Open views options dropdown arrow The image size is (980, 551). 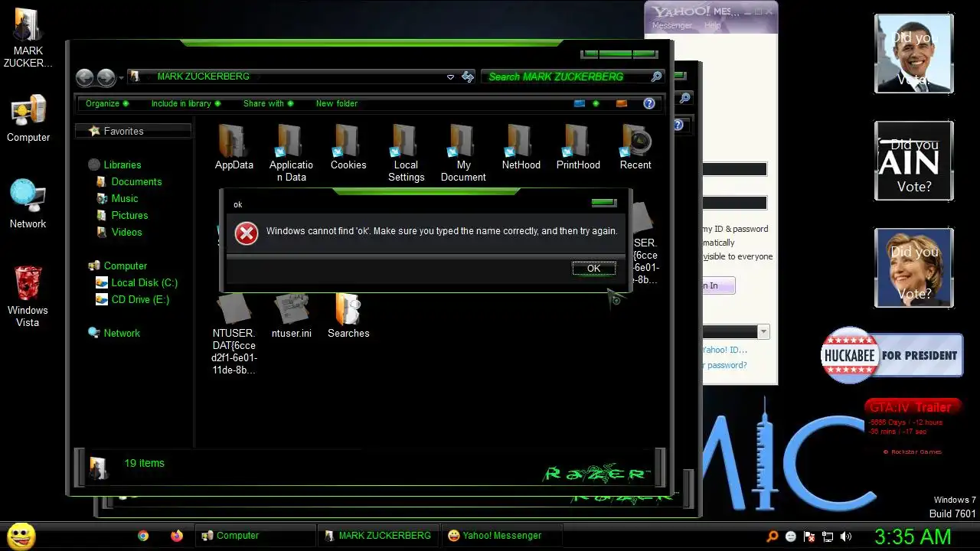tap(596, 103)
